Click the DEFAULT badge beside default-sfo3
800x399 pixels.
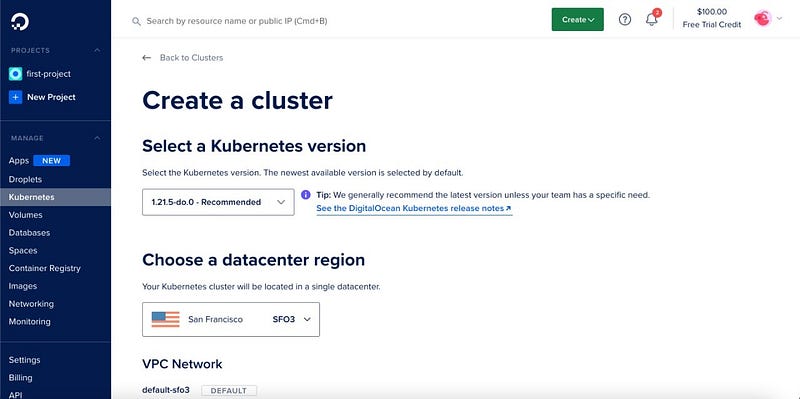(229, 390)
